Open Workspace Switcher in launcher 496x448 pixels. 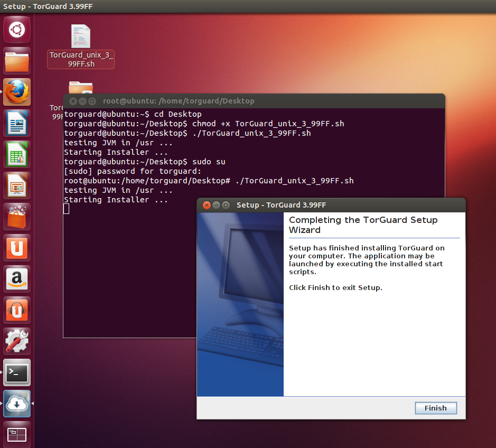[x=17, y=435]
